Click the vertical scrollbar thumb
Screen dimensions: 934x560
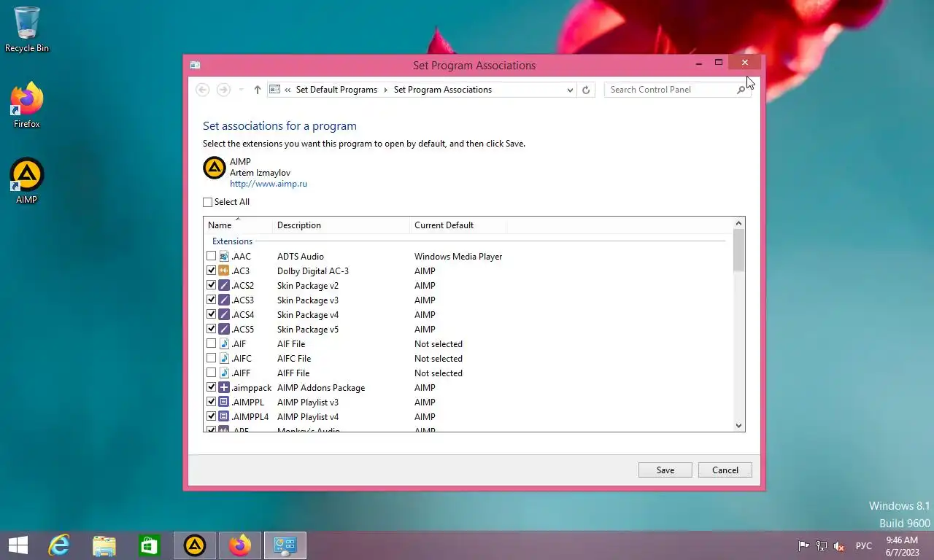(x=738, y=250)
